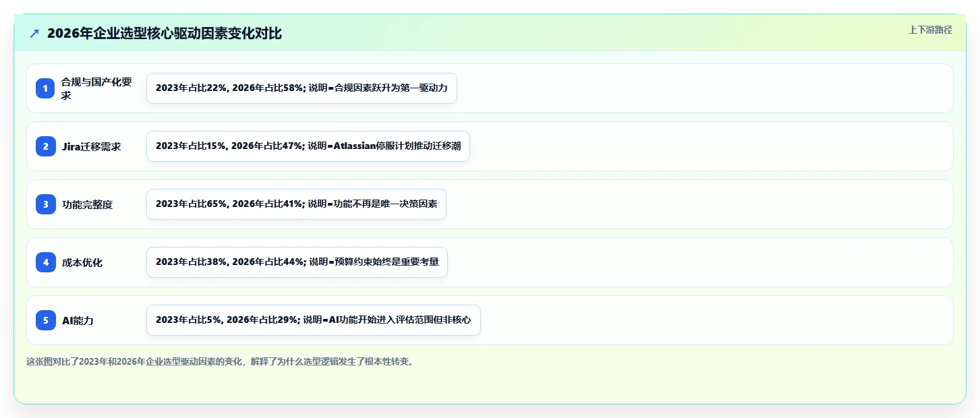Viewport: 980px width, 418px height.
Task: Click detail box about AI功能开始进入评估范围
Action: 314,320
